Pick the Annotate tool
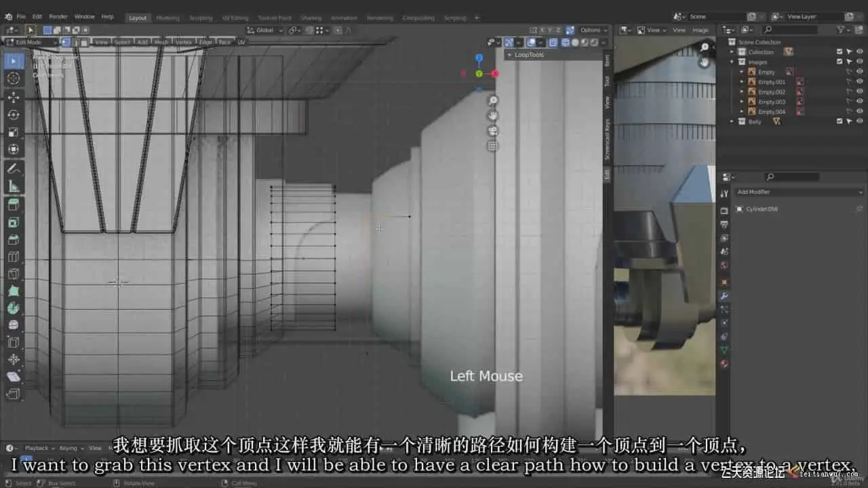868x488 pixels. click(14, 167)
